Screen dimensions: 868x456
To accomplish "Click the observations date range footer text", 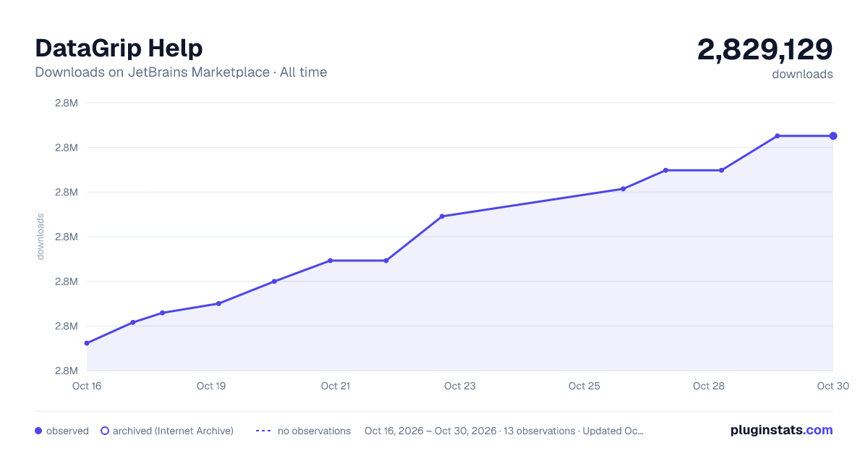I will point(504,431).
